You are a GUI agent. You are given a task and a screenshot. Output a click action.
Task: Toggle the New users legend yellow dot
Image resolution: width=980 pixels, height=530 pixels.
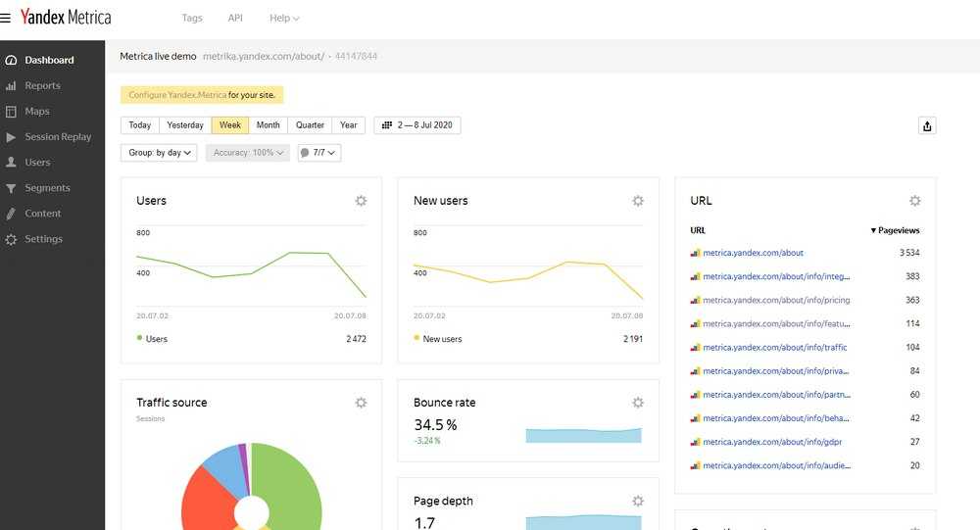click(416, 338)
